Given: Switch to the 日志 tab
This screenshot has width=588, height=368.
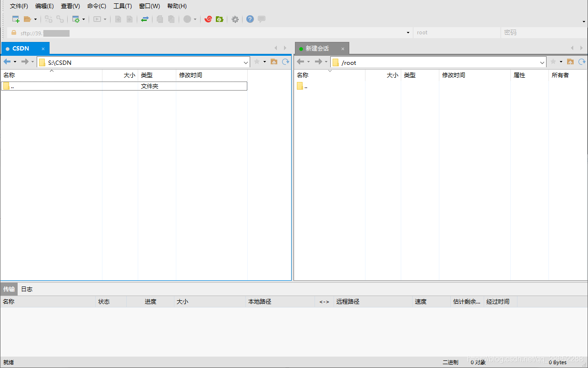Looking at the screenshot, I should tap(27, 288).
